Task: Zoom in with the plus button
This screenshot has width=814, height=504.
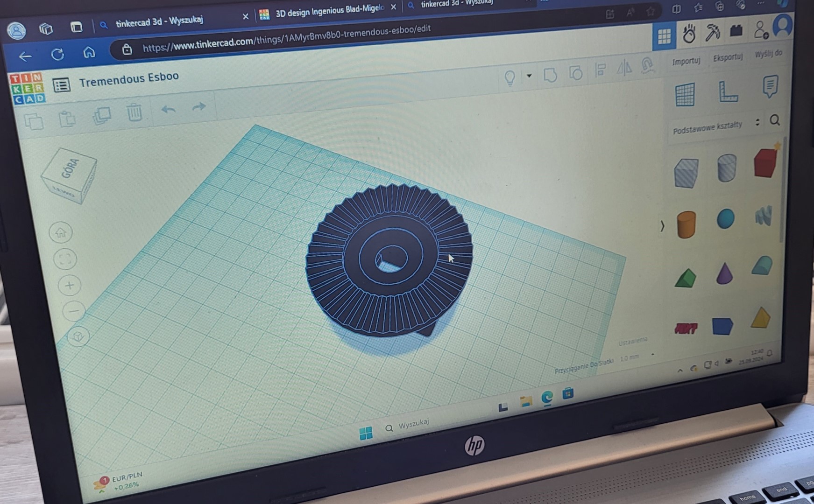Action: [70, 285]
